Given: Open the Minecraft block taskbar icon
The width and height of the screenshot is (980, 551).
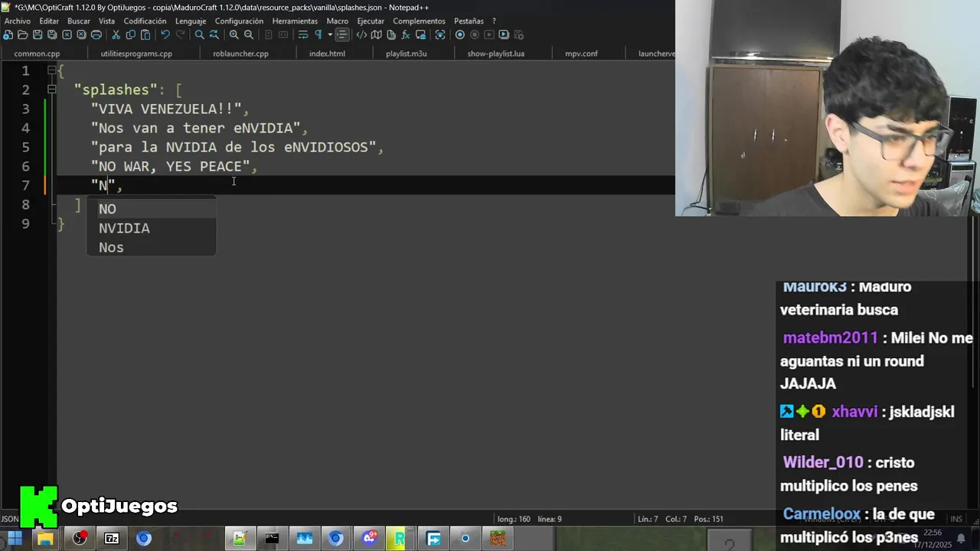Looking at the screenshot, I should (498, 538).
